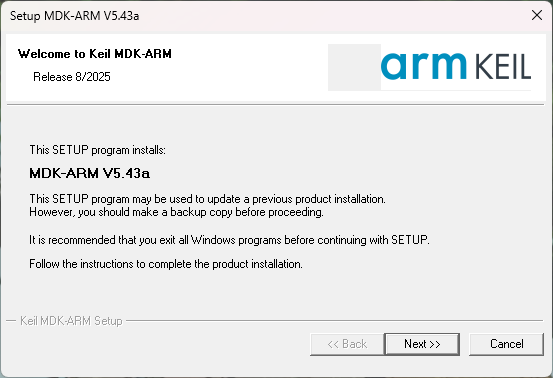Click the Keil MDK-ARM Setup group label

click(71, 321)
